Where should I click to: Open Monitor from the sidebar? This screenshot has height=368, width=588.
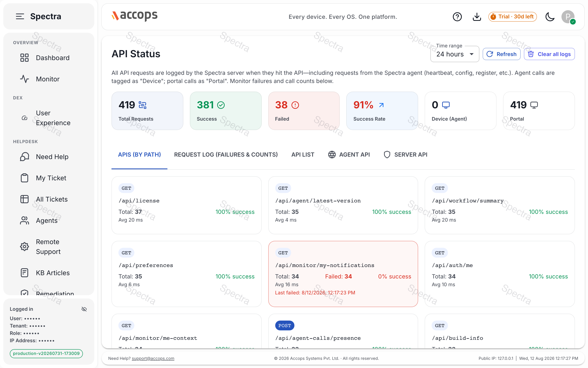point(49,79)
